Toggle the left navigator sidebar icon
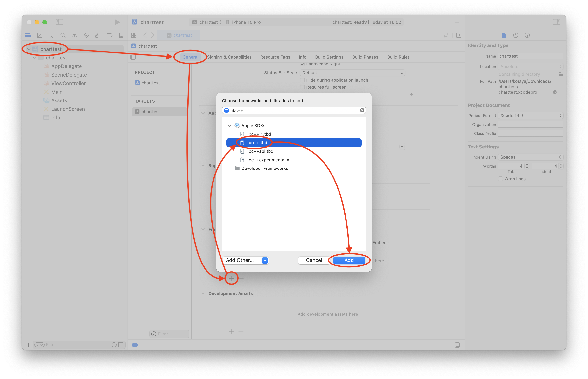This screenshot has height=379, width=588. pos(59,22)
